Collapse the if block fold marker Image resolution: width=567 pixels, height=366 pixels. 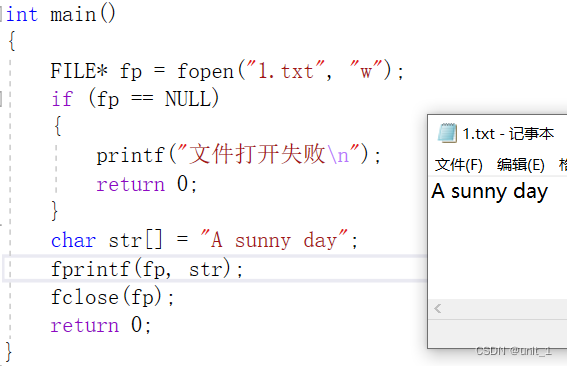1,99
